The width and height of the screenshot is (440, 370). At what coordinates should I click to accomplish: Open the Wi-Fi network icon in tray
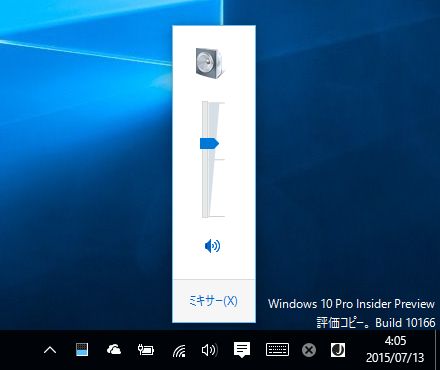coord(179,351)
